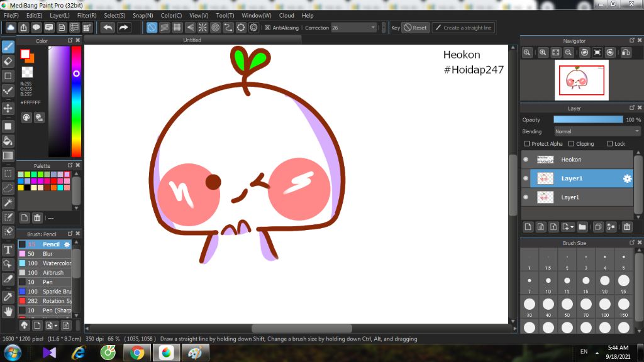The image size is (644, 362).
Task: Select the Eraser tool
Action: pyautogui.click(x=8, y=62)
